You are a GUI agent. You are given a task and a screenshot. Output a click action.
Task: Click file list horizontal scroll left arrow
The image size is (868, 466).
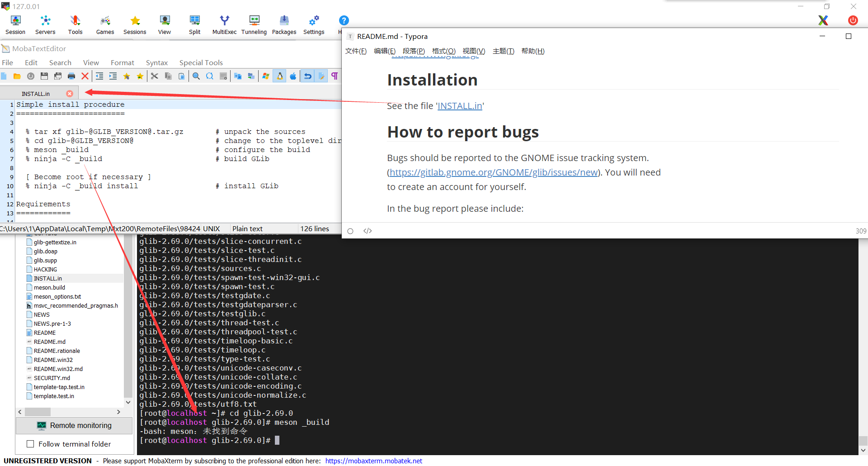(20, 412)
